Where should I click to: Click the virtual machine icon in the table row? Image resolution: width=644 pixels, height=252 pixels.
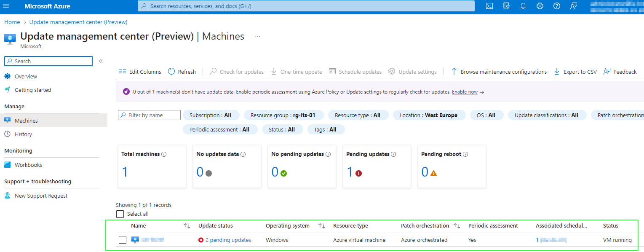[x=135, y=240]
